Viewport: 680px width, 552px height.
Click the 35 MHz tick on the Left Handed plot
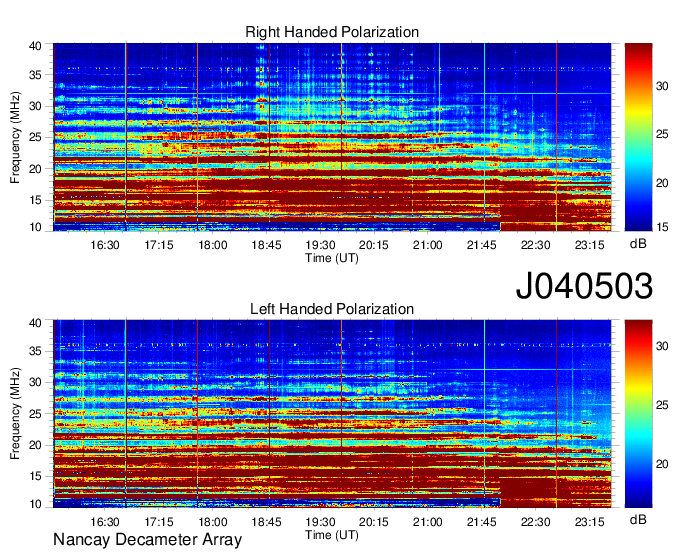(x=35, y=351)
